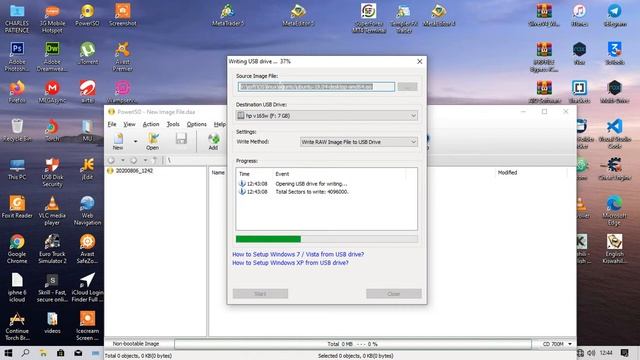
Task: Open the Tools menu in PowerISO
Action: coord(173,124)
